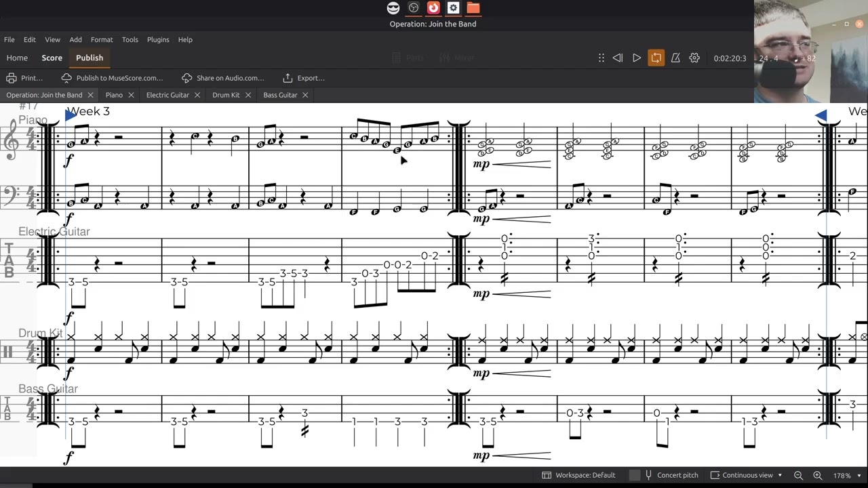Switch to the Publish tab
868x488 pixels.
tap(90, 58)
